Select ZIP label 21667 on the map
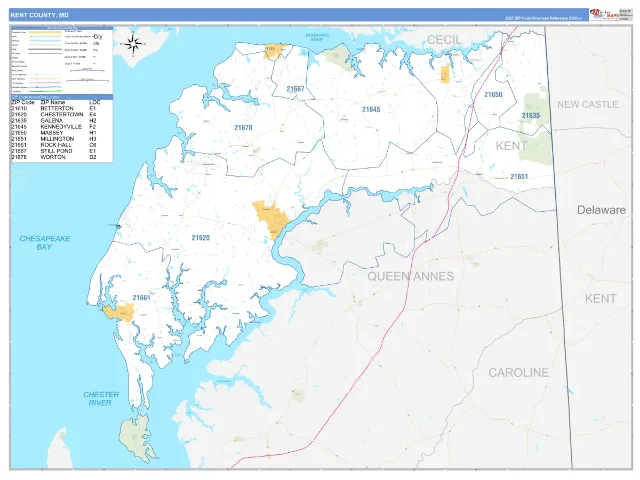Image resolution: width=640 pixels, height=480 pixels. pyautogui.click(x=295, y=89)
